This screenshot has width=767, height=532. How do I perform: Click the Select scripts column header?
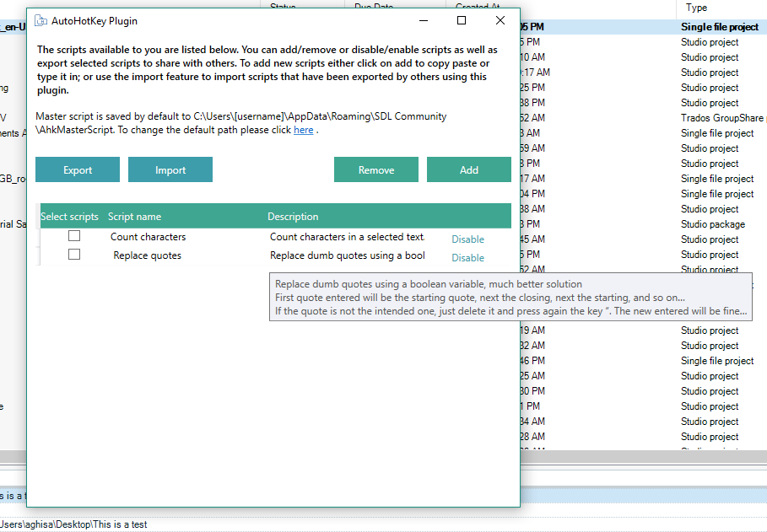pos(69,217)
